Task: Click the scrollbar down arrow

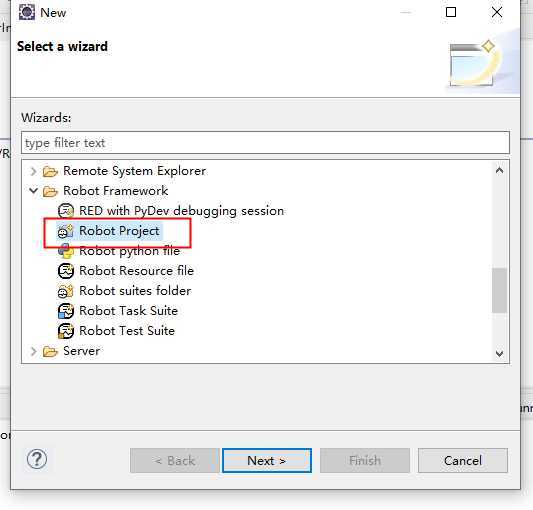Action: click(499, 353)
